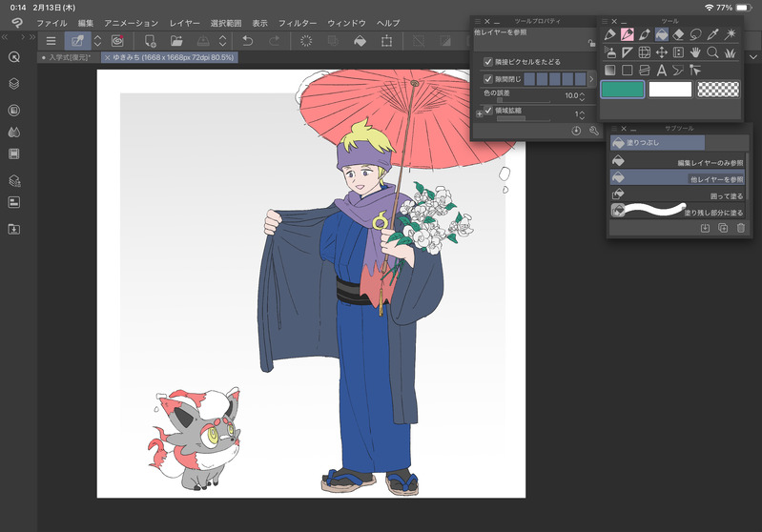
Task: Select the 囲って塗る sub tool
Action: [x=677, y=194]
